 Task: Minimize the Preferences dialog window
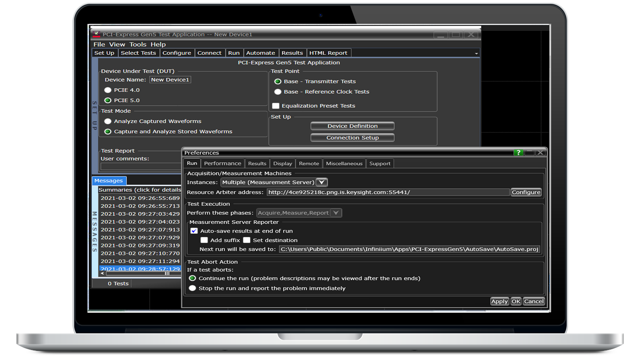(530, 152)
